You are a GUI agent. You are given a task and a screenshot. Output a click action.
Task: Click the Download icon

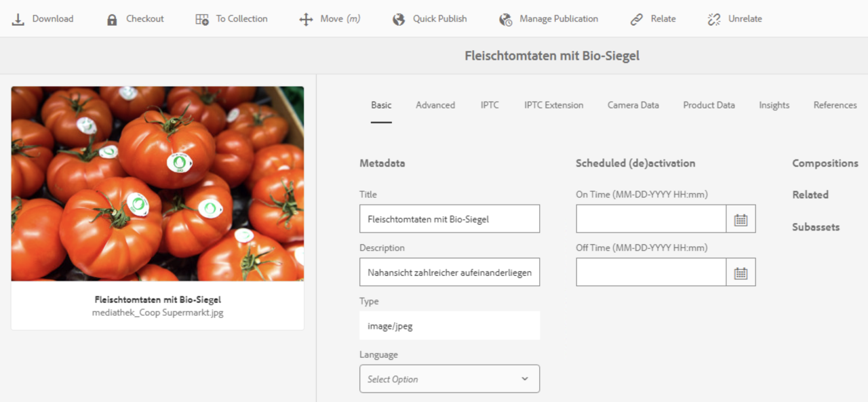17,18
